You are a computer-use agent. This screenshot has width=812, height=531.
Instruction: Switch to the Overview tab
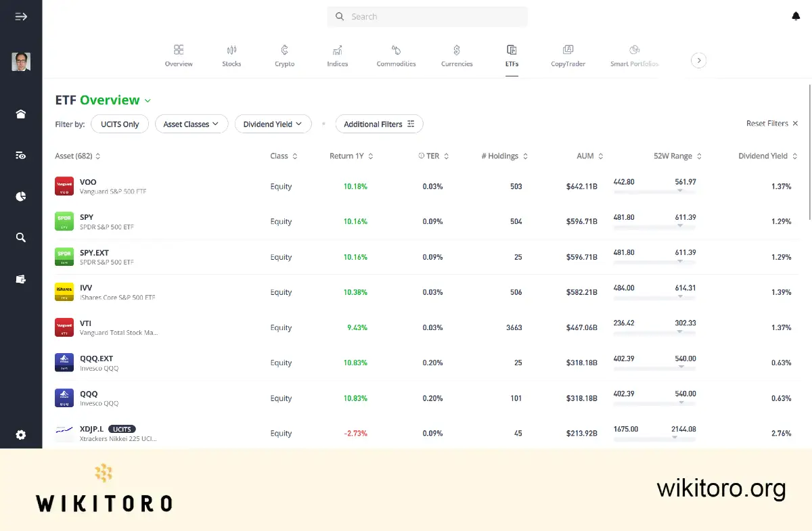[179, 56]
